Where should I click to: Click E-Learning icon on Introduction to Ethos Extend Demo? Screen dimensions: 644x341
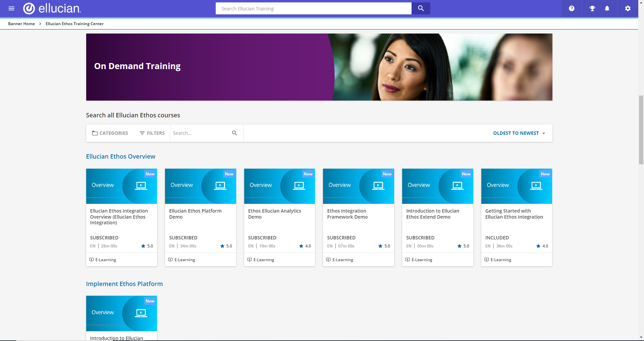(x=408, y=260)
